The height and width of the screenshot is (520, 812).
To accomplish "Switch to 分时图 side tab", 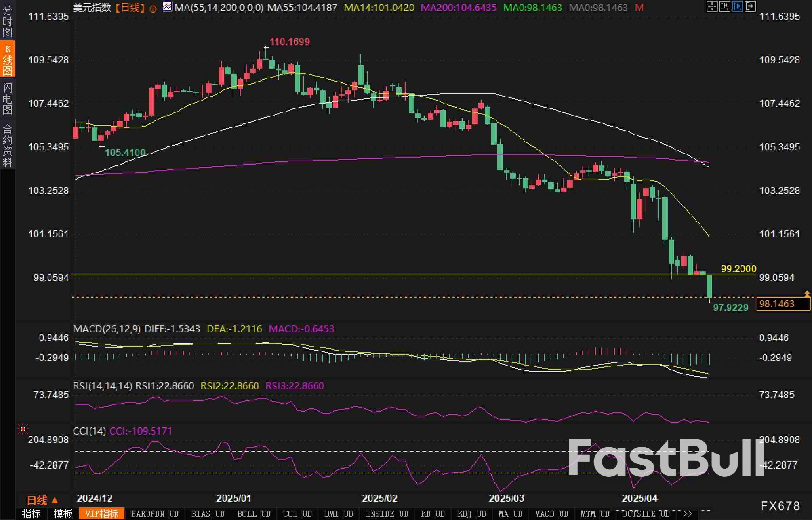I will point(8,21).
